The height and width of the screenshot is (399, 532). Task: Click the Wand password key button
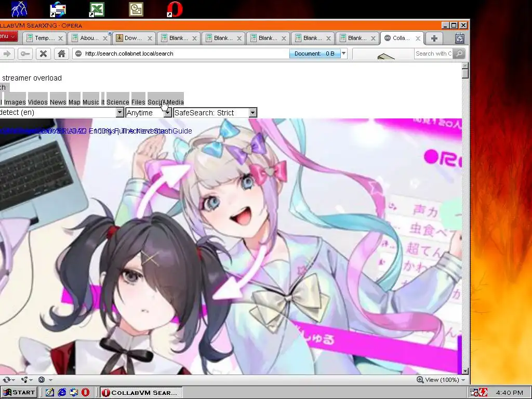coord(25,54)
